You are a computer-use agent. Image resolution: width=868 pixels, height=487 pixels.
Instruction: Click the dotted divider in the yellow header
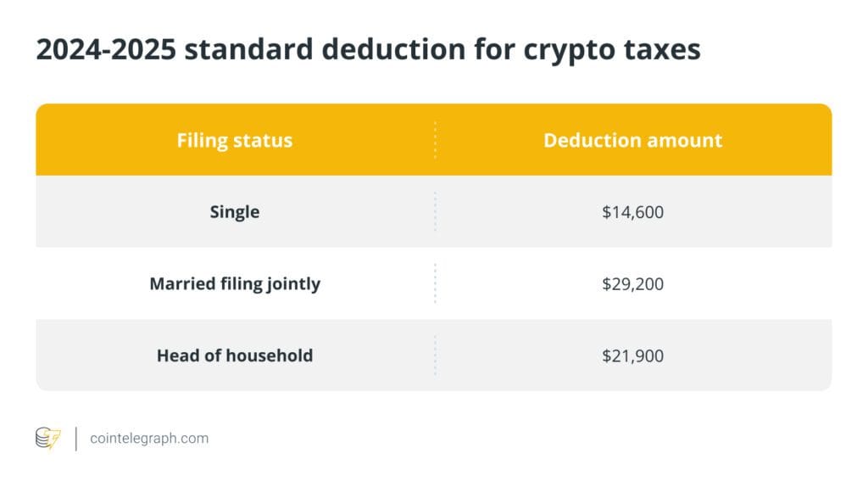point(435,140)
